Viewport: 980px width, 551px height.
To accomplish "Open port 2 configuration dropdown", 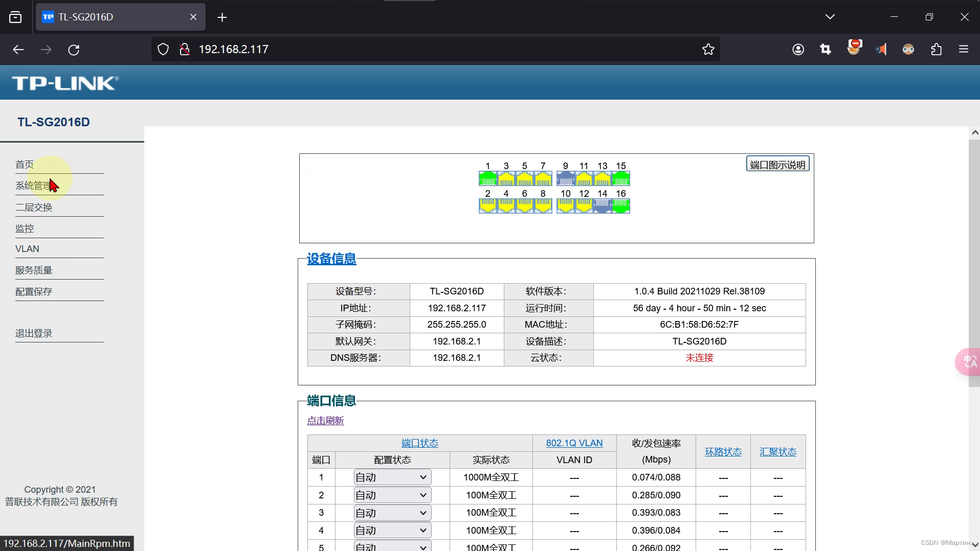I will pyautogui.click(x=392, y=495).
